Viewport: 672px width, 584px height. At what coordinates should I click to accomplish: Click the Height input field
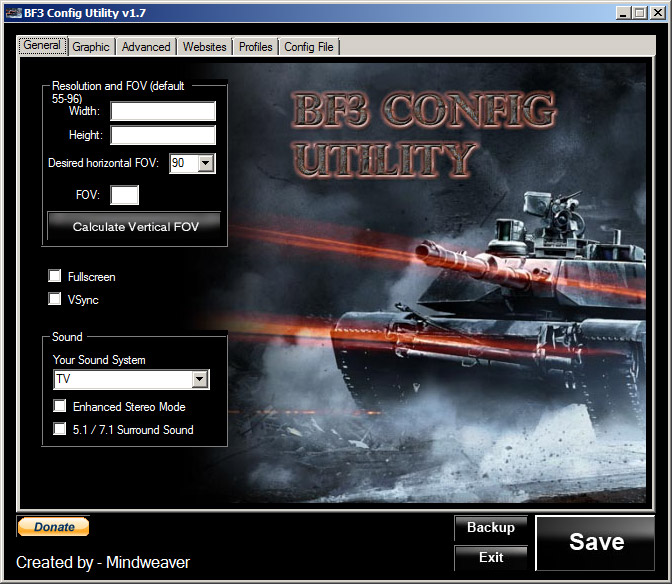click(163, 135)
